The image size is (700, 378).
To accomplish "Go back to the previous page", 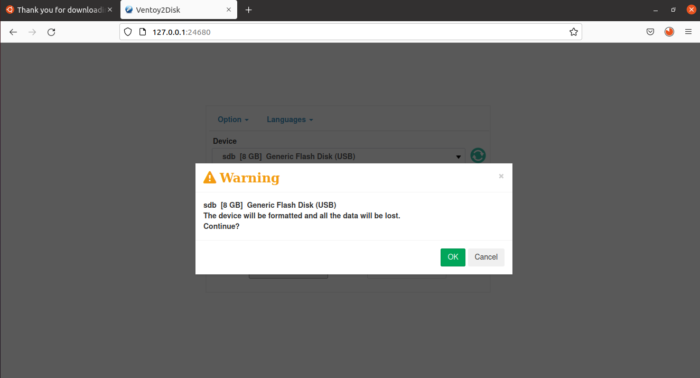I will pos(13,32).
